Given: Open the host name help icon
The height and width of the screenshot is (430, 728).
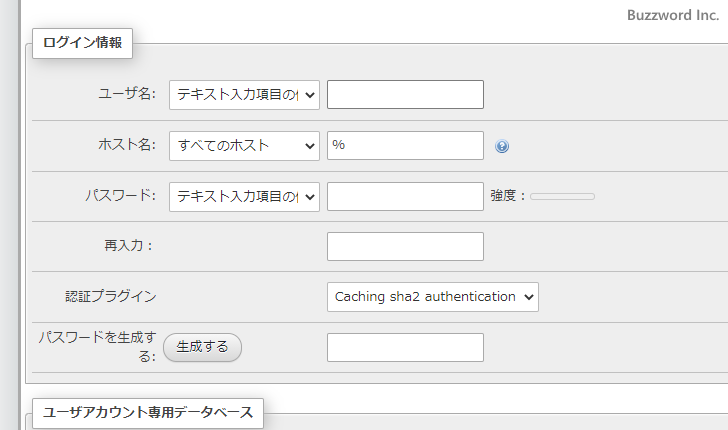Looking at the screenshot, I should 502,146.
